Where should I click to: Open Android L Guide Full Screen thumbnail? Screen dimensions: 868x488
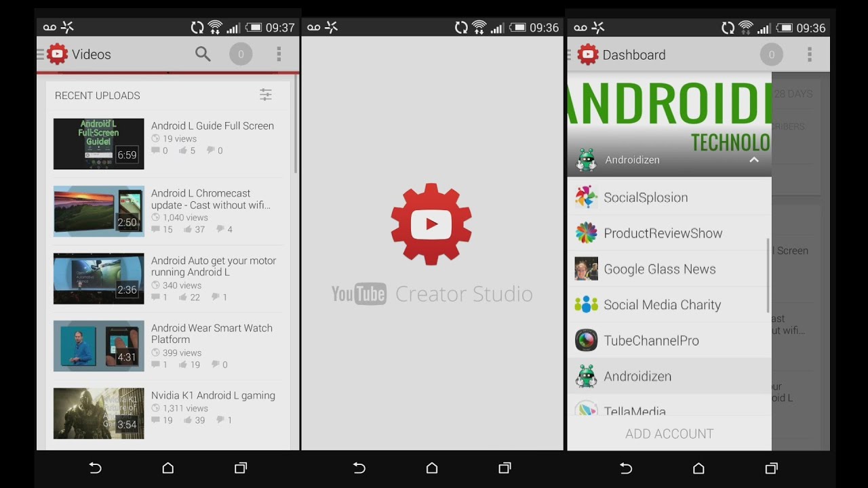pos(99,144)
